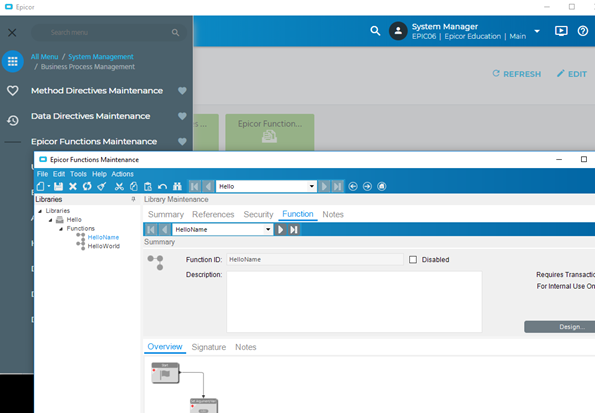
Task: Go to next library record
Action: 324,186
